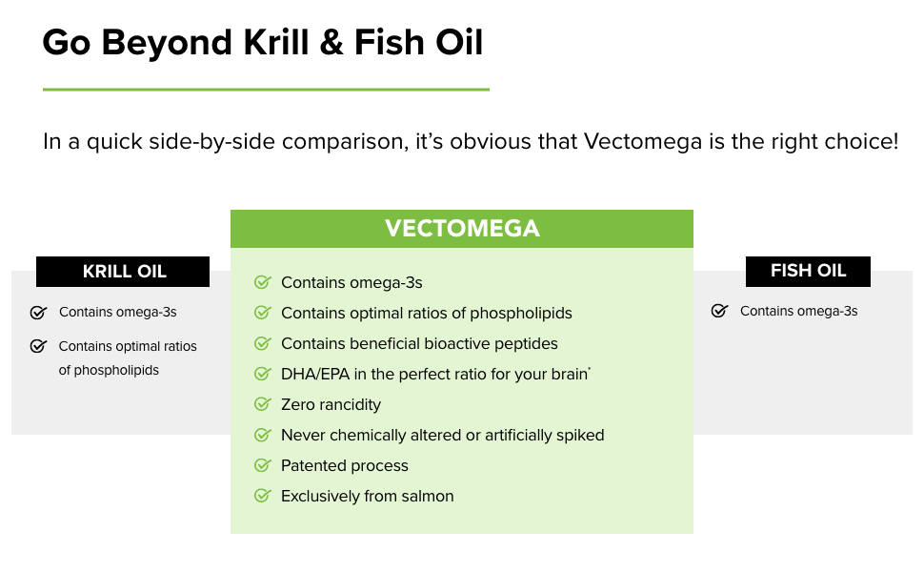This screenshot has width=924, height=572.
Task: Click the Zero rancidity text
Action: click(x=331, y=404)
